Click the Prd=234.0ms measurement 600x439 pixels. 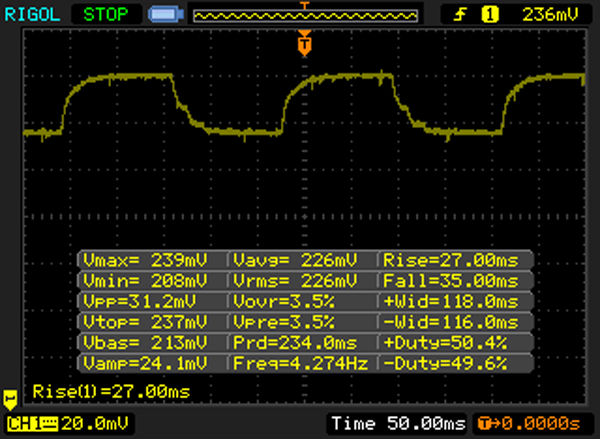point(295,343)
